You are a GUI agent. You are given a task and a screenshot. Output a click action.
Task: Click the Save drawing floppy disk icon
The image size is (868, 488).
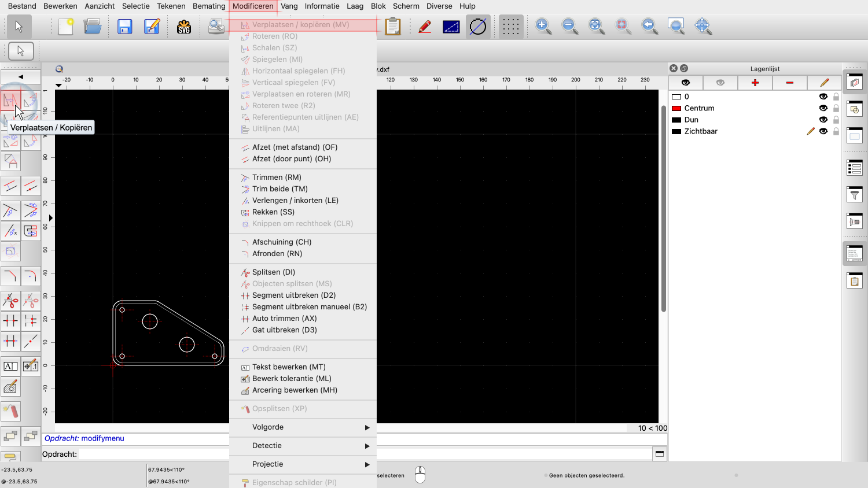click(x=124, y=27)
